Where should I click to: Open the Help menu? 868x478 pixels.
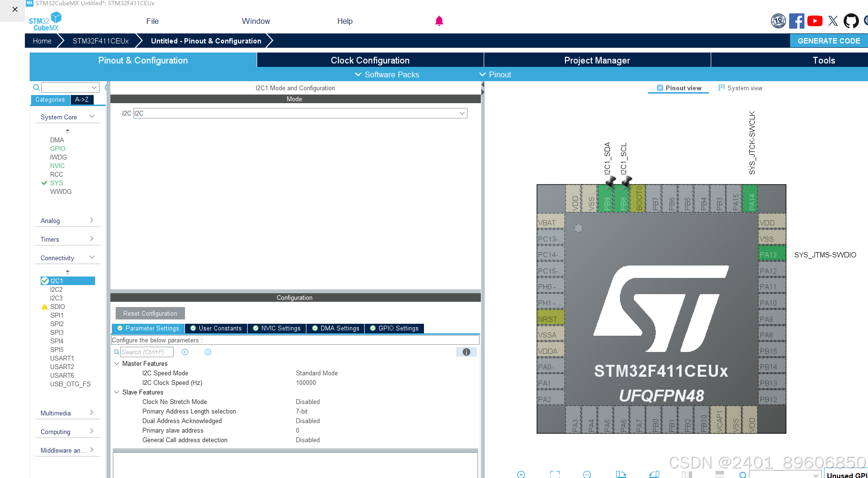[x=345, y=21]
